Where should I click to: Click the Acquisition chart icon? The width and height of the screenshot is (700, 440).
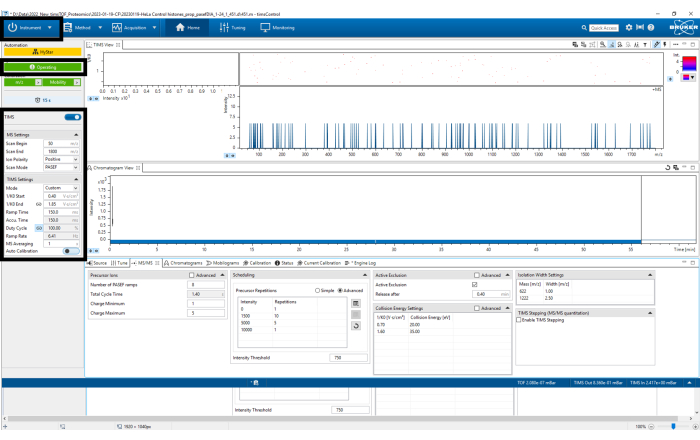click(x=117, y=28)
